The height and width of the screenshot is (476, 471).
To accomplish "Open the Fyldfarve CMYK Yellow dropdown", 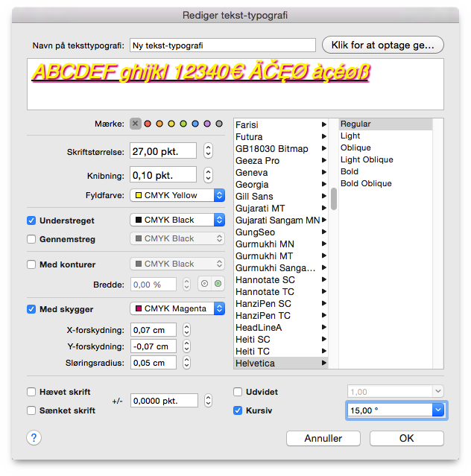I will click(177, 195).
